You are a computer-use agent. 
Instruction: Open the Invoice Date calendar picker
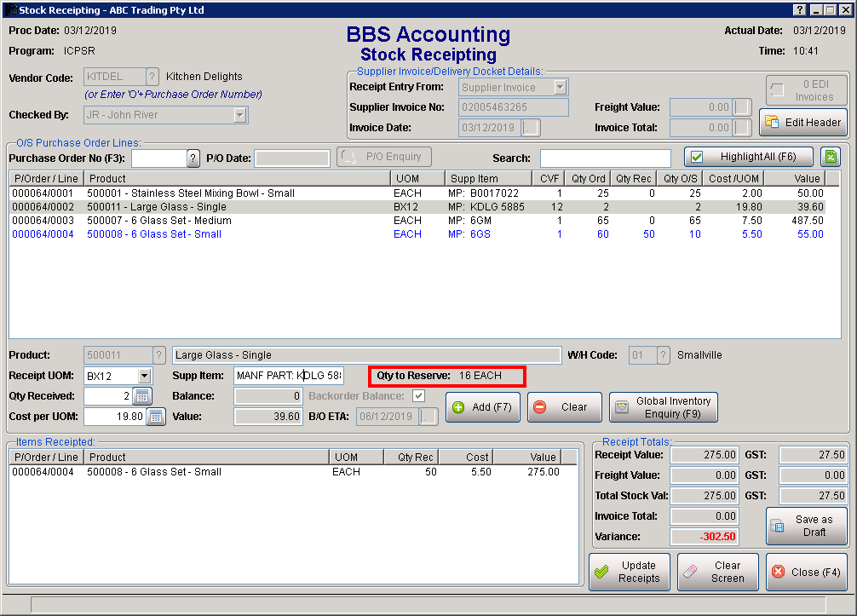pyautogui.click(x=531, y=128)
